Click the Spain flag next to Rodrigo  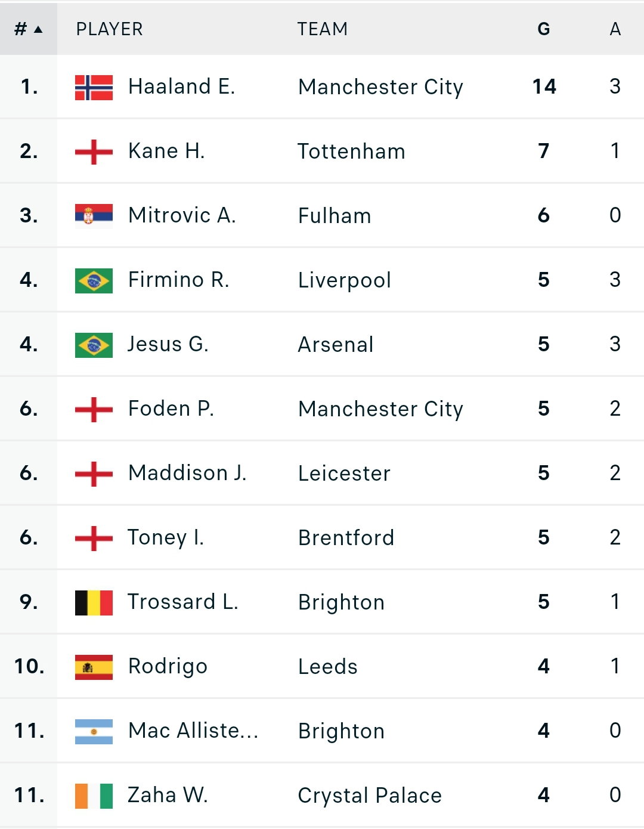[94, 667]
